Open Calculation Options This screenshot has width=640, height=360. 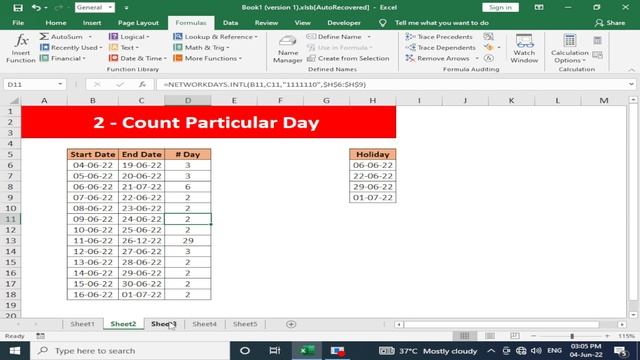pos(569,49)
